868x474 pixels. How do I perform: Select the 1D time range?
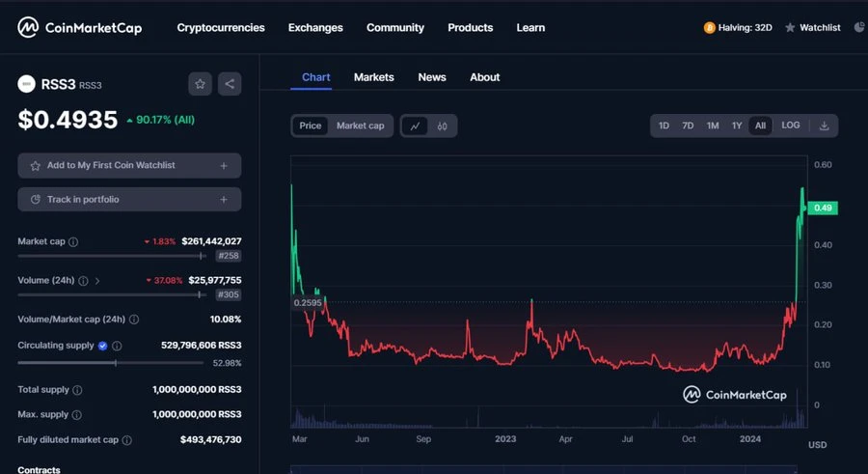pos(664,125)
